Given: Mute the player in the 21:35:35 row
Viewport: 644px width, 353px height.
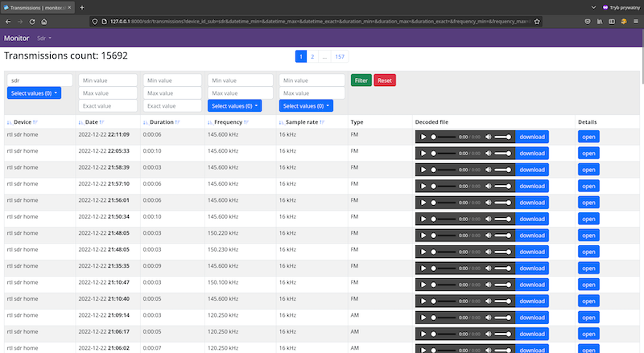Looking at the screenshot, I should [488, 269].
